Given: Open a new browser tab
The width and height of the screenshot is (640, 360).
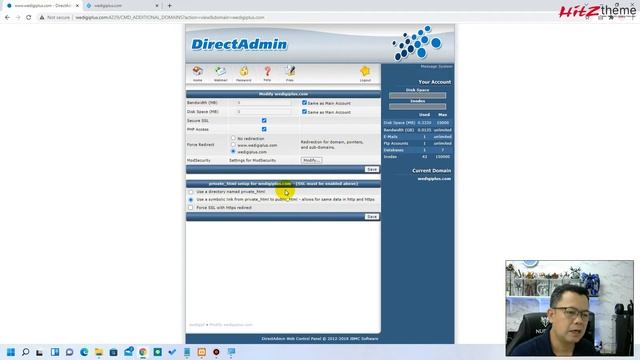Looking at the screenshot, I should (169, 6).
